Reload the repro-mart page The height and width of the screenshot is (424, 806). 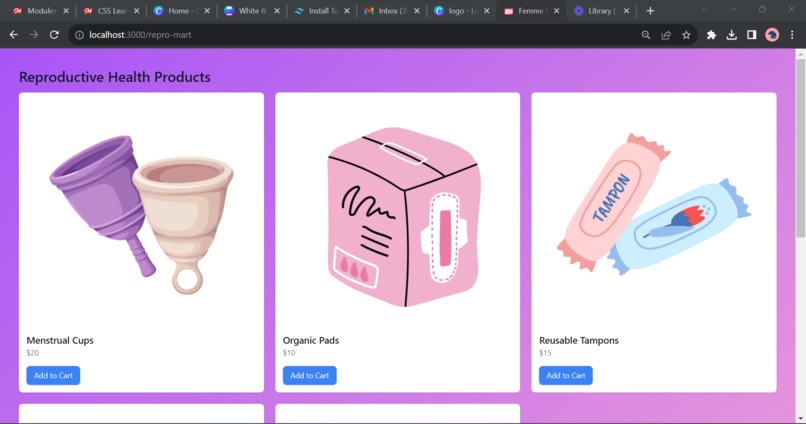click(x=54, y=35)
